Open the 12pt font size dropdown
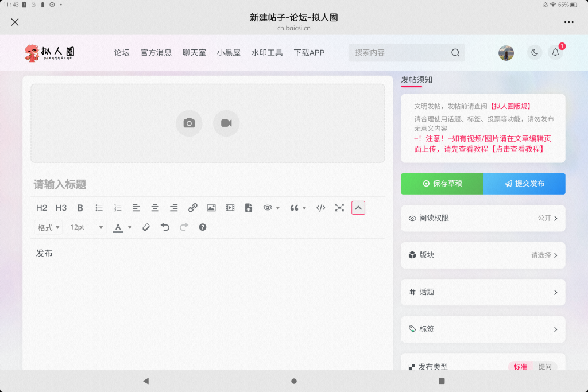588x392 pixels. pyautogui.click(x=86, y=227)
